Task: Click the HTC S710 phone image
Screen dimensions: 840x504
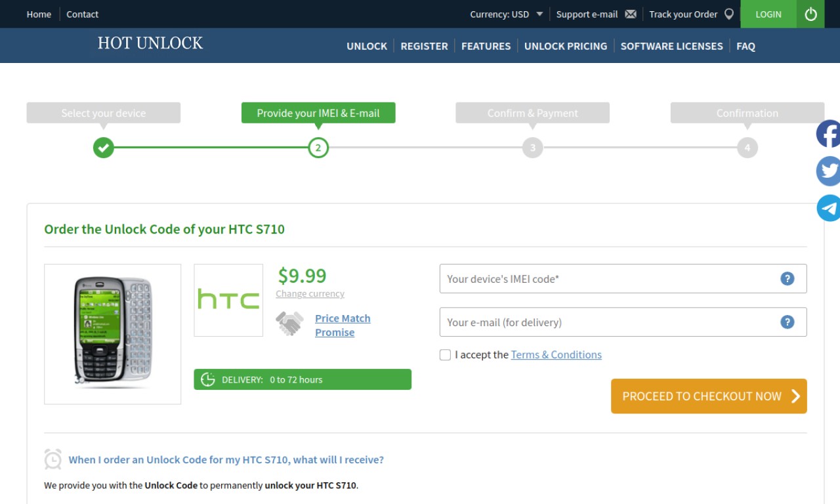Action: 112,334
